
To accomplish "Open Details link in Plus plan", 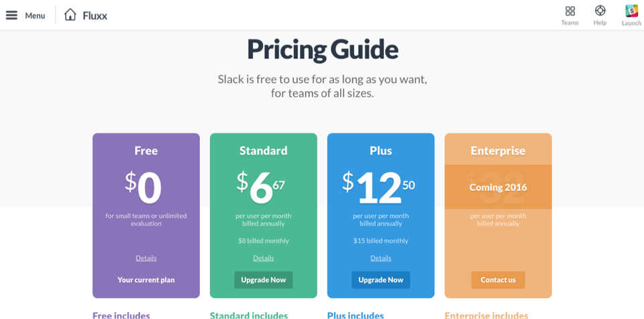I will click(381, 258).
